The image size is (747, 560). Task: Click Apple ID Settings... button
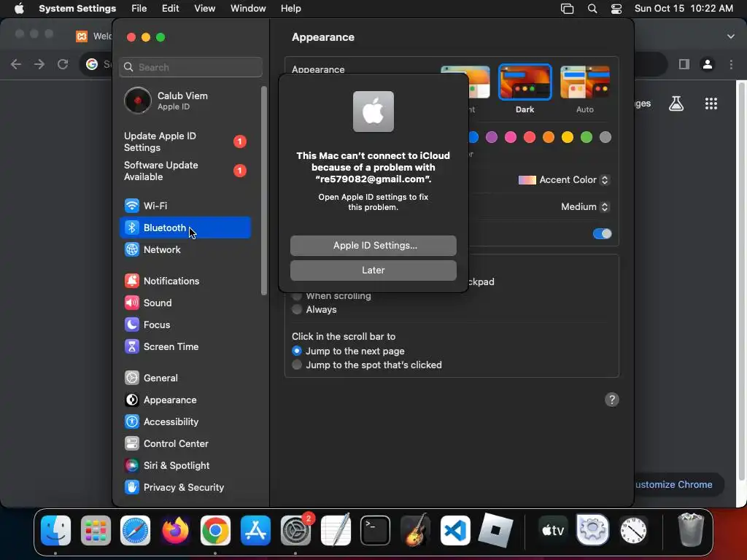tap(373, 246)
